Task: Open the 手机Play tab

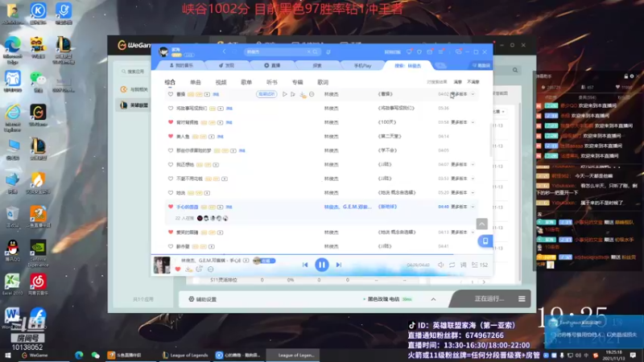Action: [362, 66]
